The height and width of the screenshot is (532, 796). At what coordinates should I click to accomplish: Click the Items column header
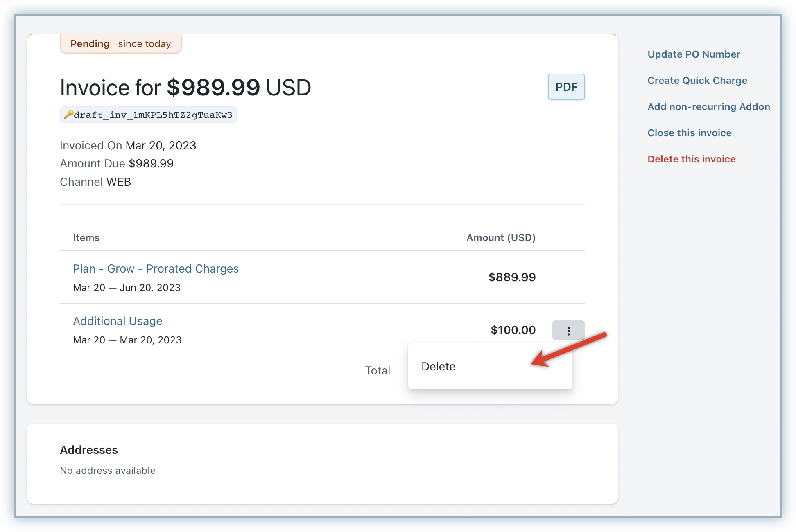pyautogui.click(x=86, y=238)
